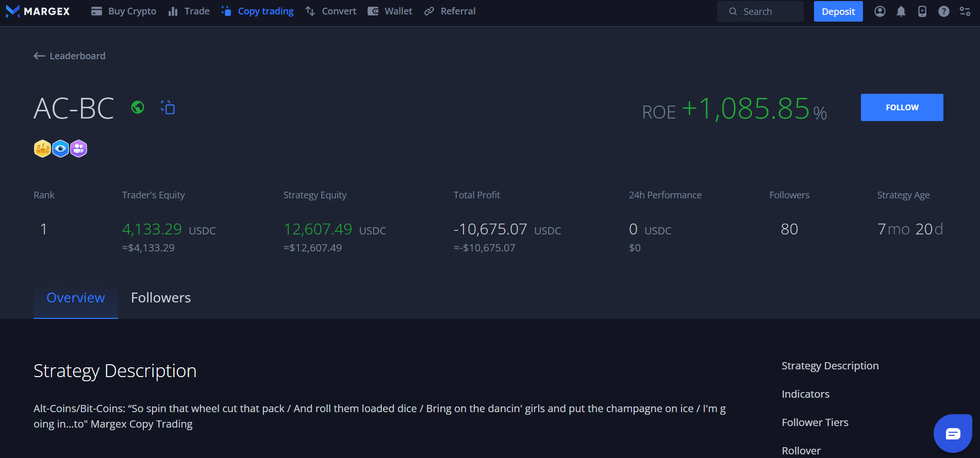980x458 pixels.
Task: Click the Deposit button
Action: [x=838, y=11]
